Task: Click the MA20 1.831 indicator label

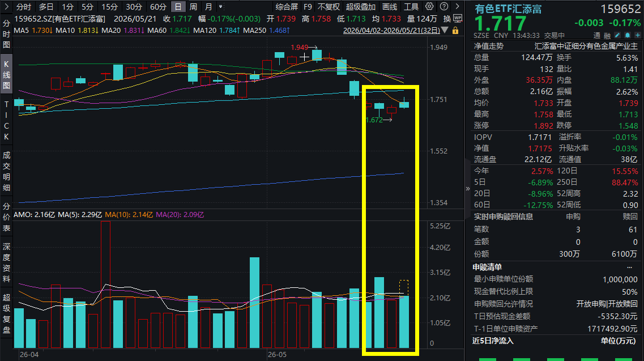Action: tap(123, 31)
